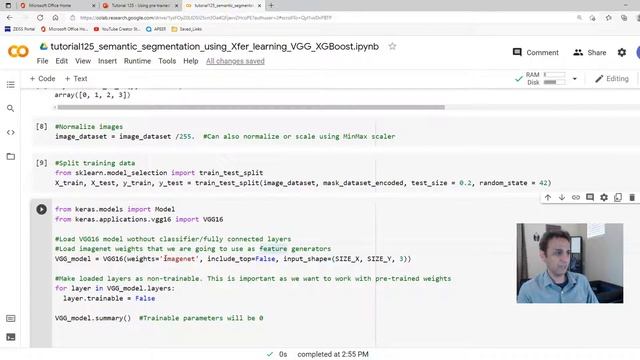Select cell [9] split training data

[x=335, y=173]
